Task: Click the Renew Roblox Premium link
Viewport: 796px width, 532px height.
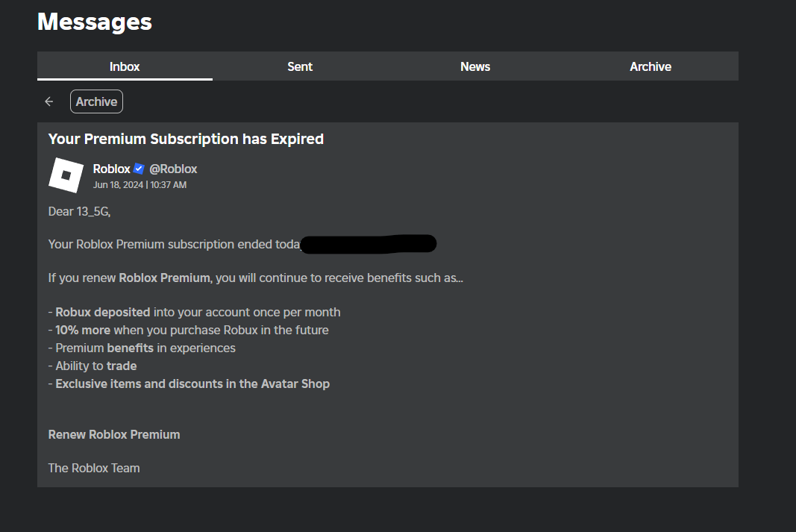Action: coord(114,434)
